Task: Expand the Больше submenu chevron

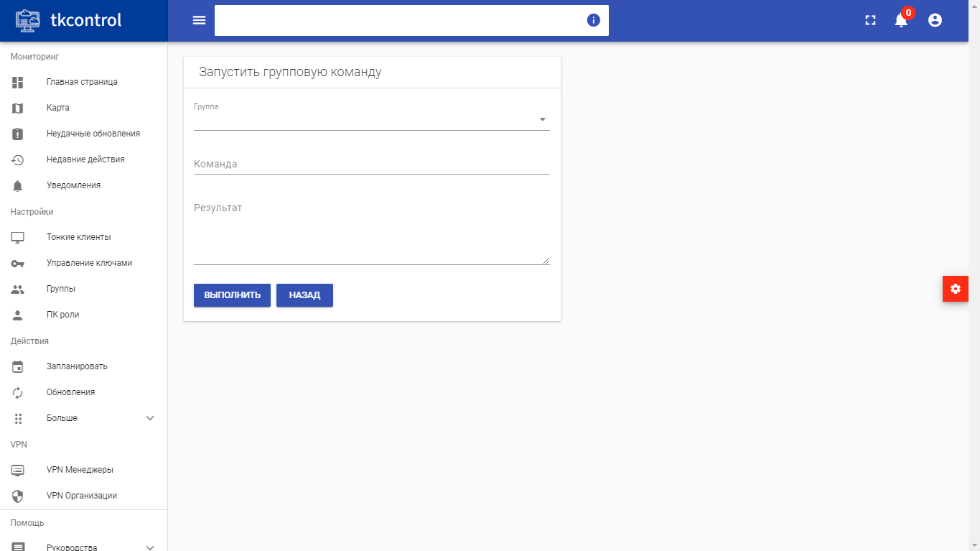Action: [x=150, y=418]
